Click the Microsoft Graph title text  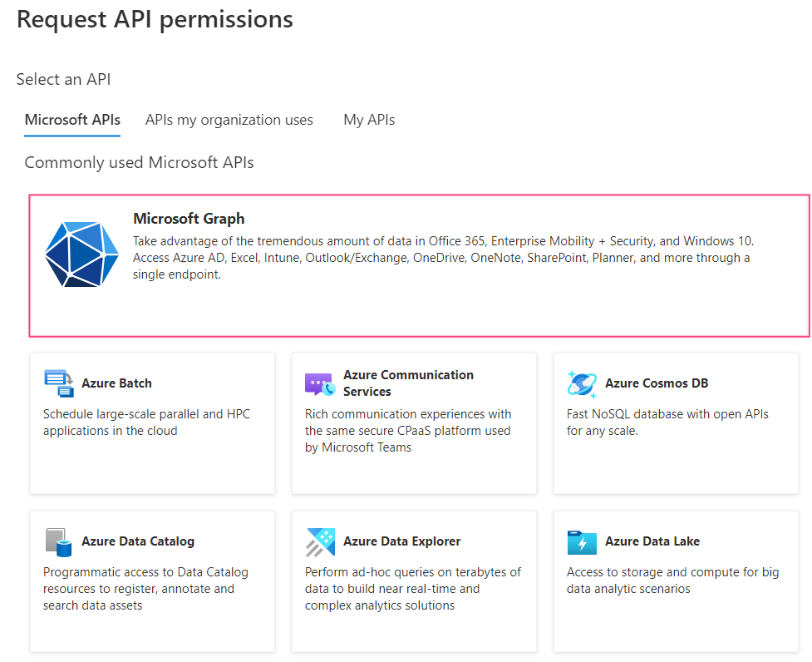[189, 218]
